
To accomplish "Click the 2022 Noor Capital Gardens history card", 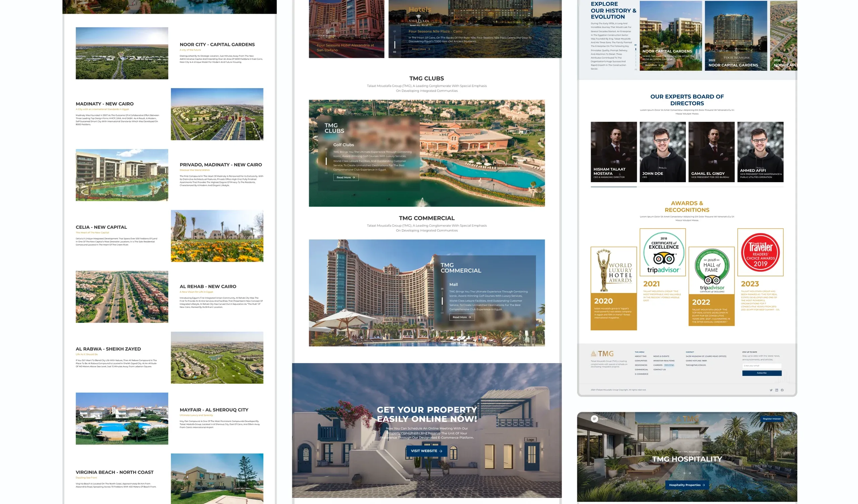I will (736, 36).
